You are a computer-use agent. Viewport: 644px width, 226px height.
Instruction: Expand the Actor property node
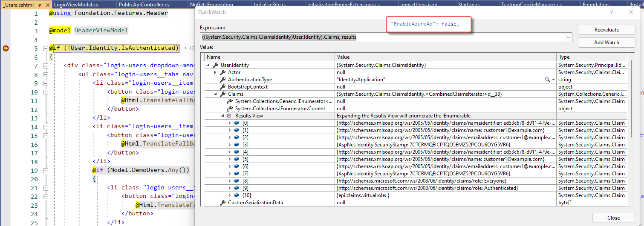click(x=215, y=72)
